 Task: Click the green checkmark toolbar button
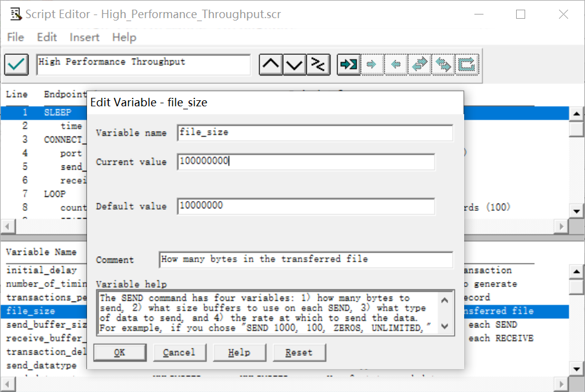[16, 65]
